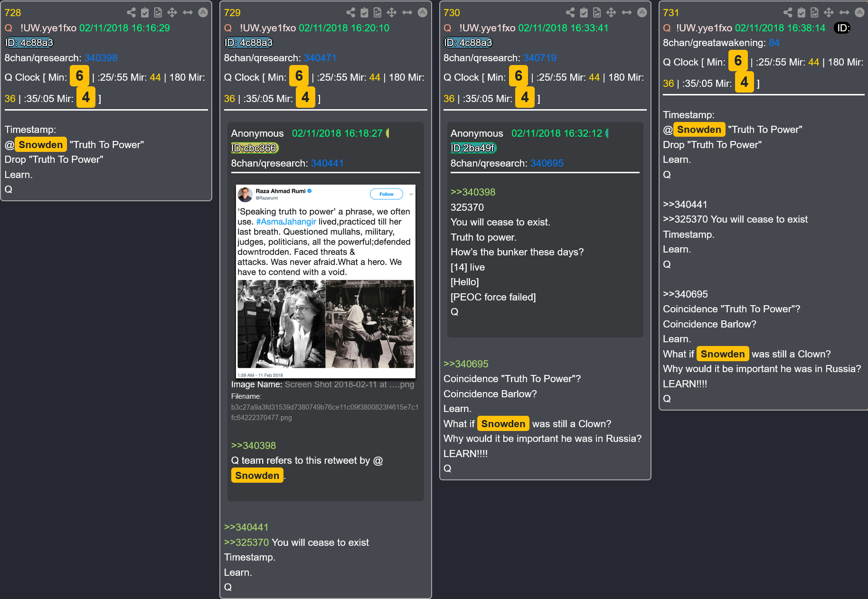Click the round A icon on post 731
868x599 pixels.
[x=859, y=13]
